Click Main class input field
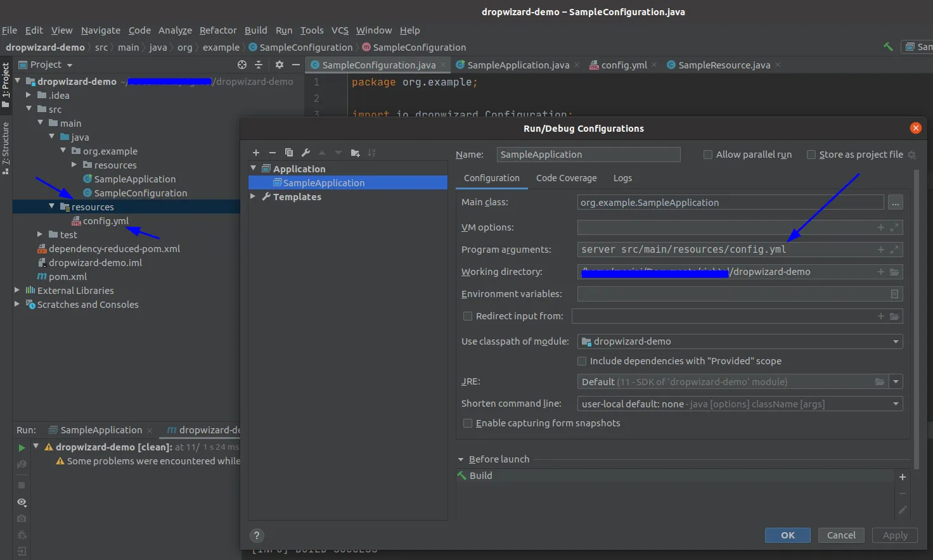This screenshot has width=933, height=560. (x=730, y=203)
